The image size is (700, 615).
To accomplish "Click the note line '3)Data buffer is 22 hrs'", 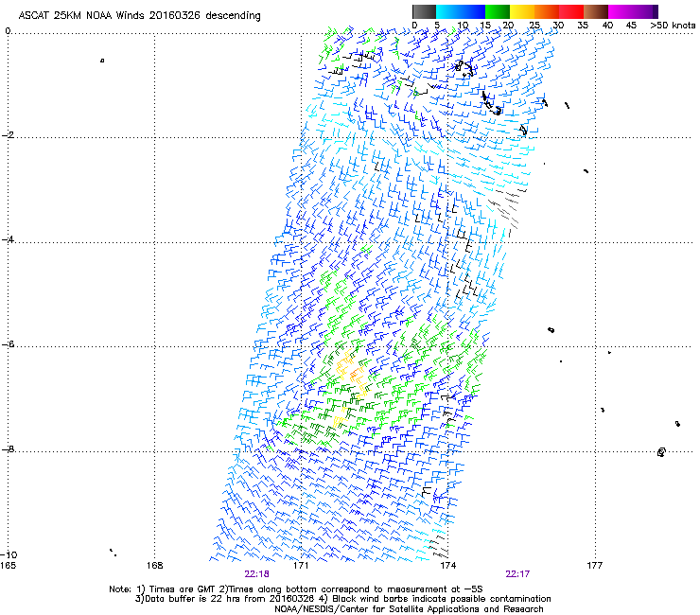I will [342, 599].
